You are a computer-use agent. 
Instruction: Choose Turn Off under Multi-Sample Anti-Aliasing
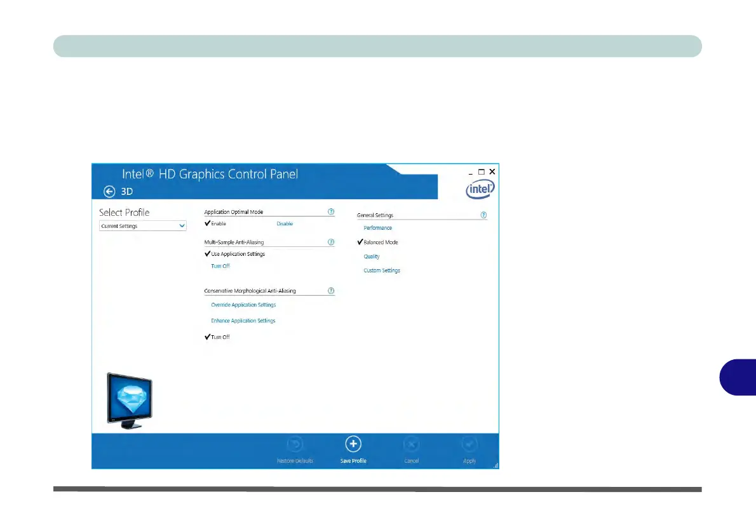220,266
